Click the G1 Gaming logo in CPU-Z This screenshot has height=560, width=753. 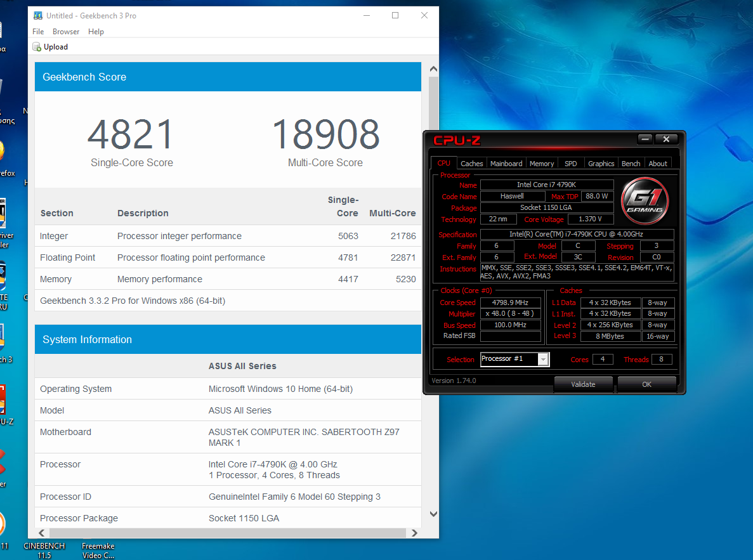click(x=645, y=201)
